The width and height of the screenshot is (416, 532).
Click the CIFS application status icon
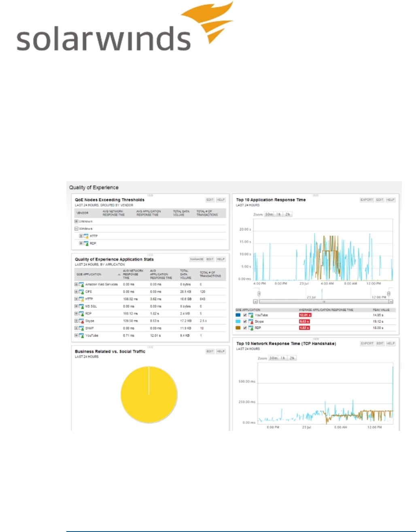[81, 292]
